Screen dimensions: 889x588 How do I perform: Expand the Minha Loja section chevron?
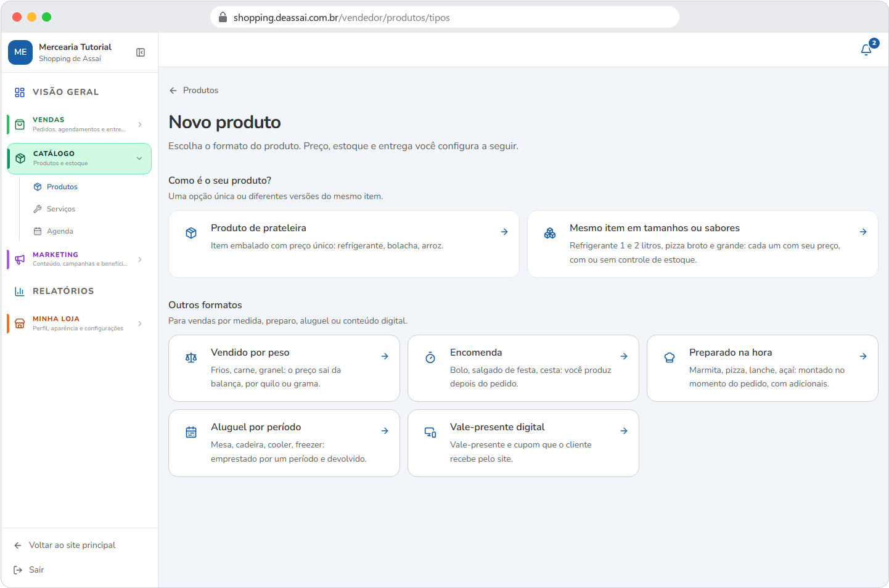(140, 324)
